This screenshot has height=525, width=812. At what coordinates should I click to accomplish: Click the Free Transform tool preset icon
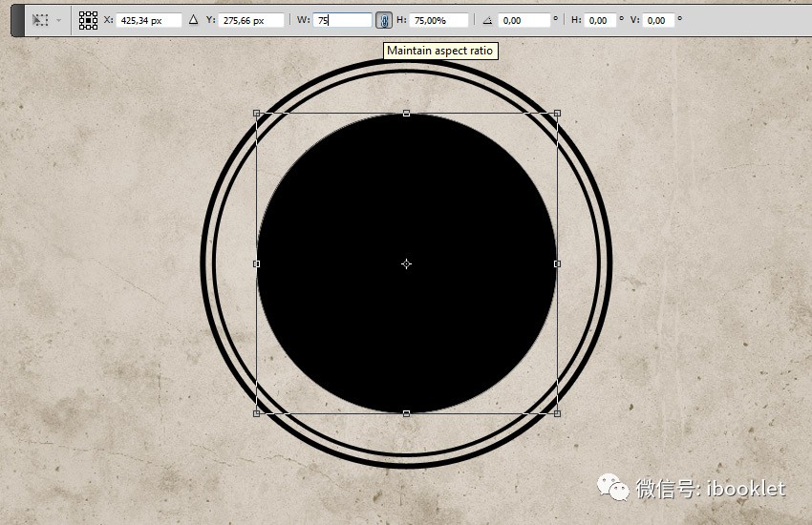40,20
